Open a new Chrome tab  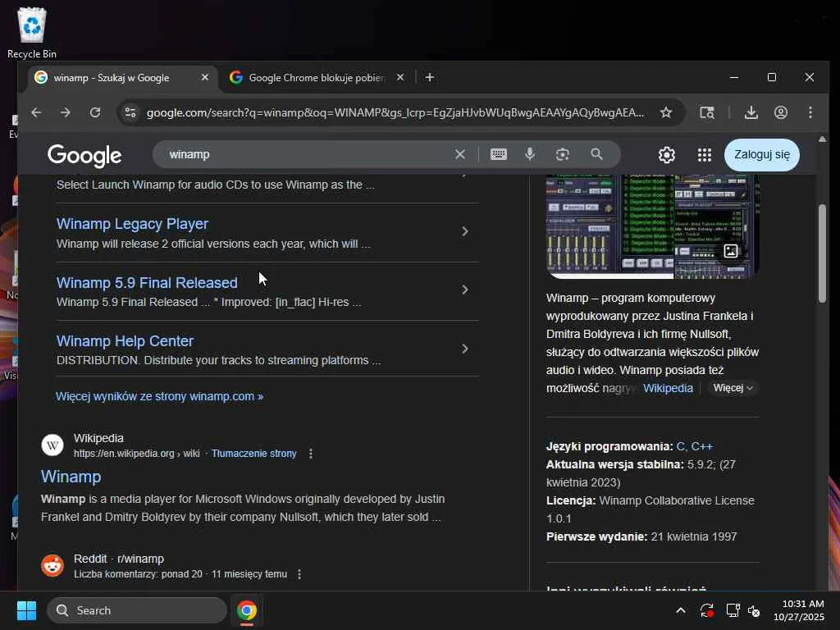pyautogui.click(x=430, y=78)
